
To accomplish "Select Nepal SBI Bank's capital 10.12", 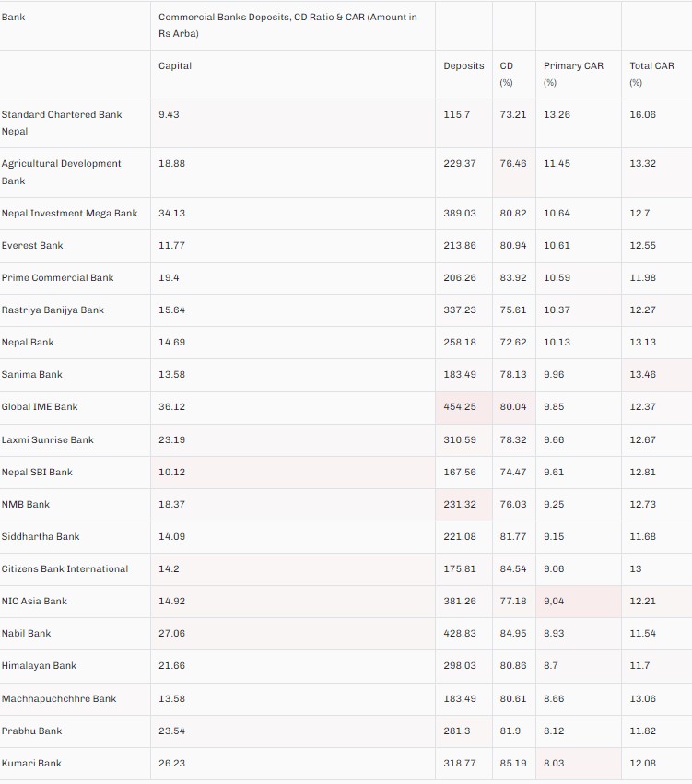I will click(x=172, y=473).
